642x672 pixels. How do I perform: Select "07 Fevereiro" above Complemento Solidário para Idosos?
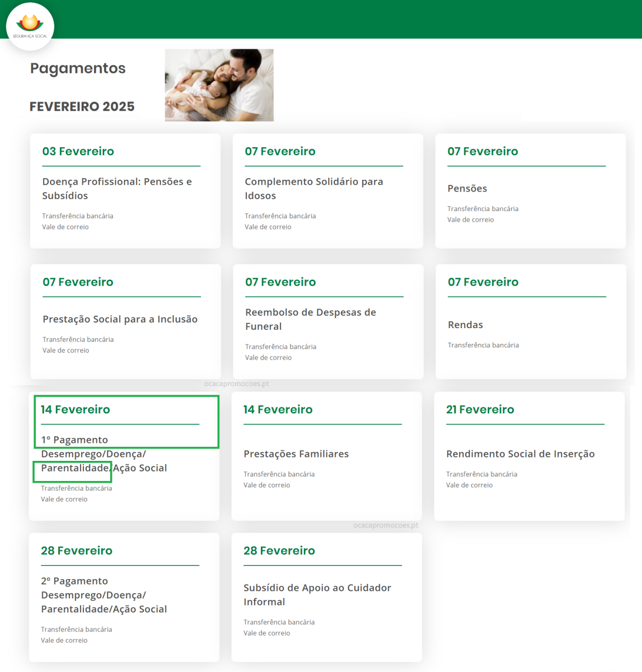(280, 151)
